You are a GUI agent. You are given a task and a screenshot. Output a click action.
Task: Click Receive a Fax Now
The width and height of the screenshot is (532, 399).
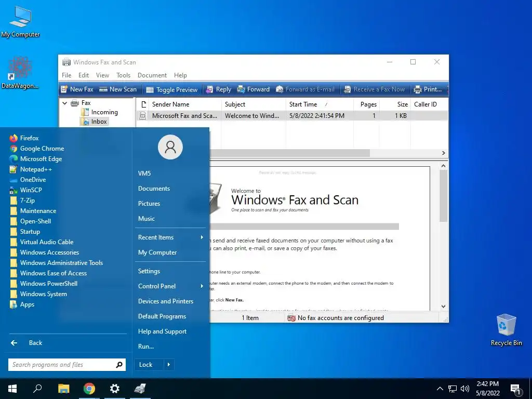tap(374, 89)
